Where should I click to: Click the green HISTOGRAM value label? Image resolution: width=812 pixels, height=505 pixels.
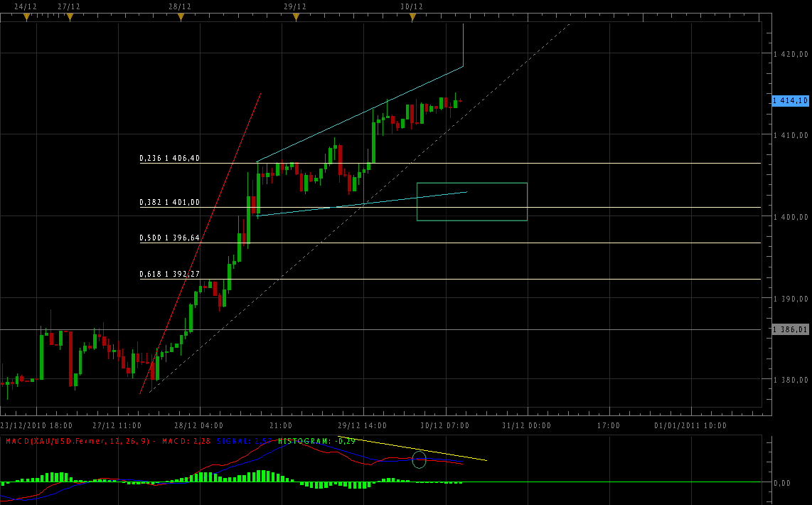pos(311,441)
